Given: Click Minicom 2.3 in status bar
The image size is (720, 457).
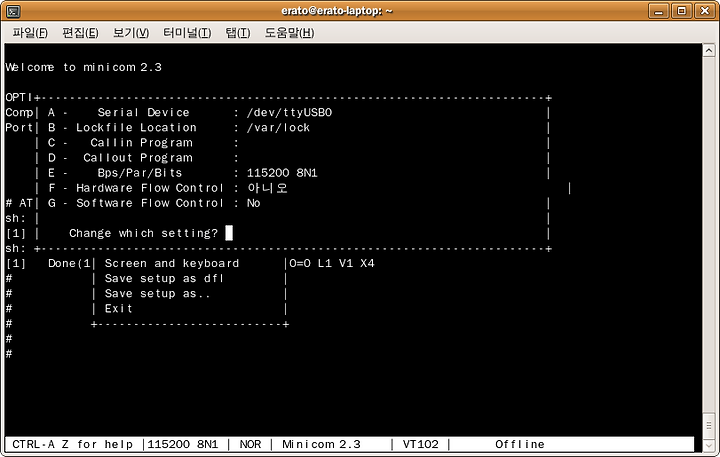Looking at the screenshot, I should tap(321, 445).
